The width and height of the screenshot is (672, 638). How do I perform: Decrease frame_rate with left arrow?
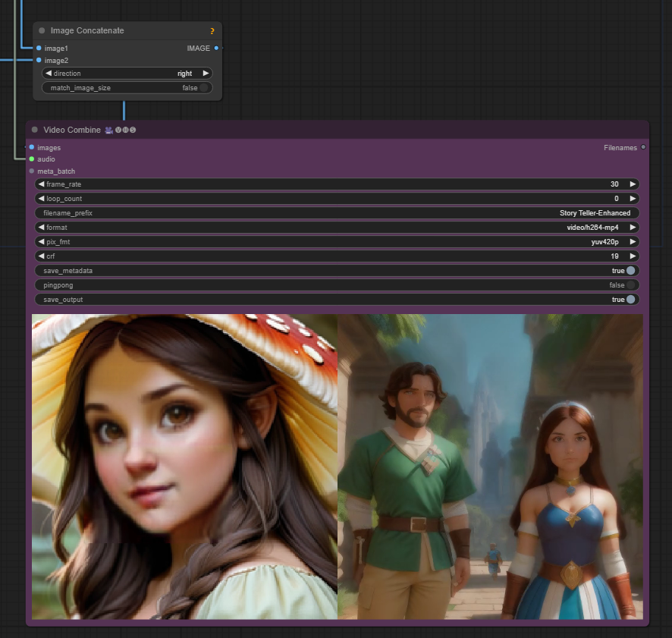click(41, 184)
